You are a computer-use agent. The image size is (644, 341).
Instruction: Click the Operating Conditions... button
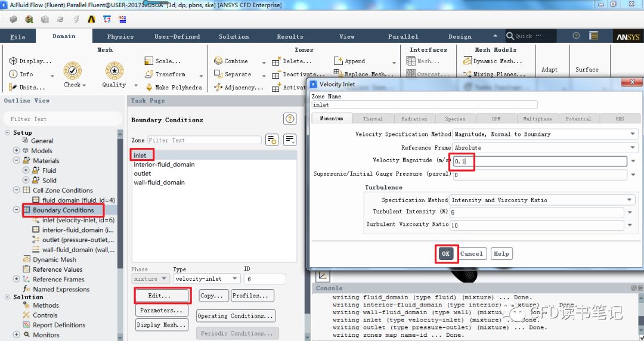[236, 316]
